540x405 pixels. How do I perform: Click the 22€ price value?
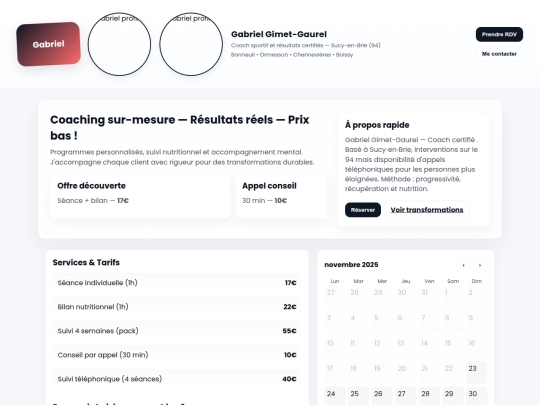tap(290, 307)
